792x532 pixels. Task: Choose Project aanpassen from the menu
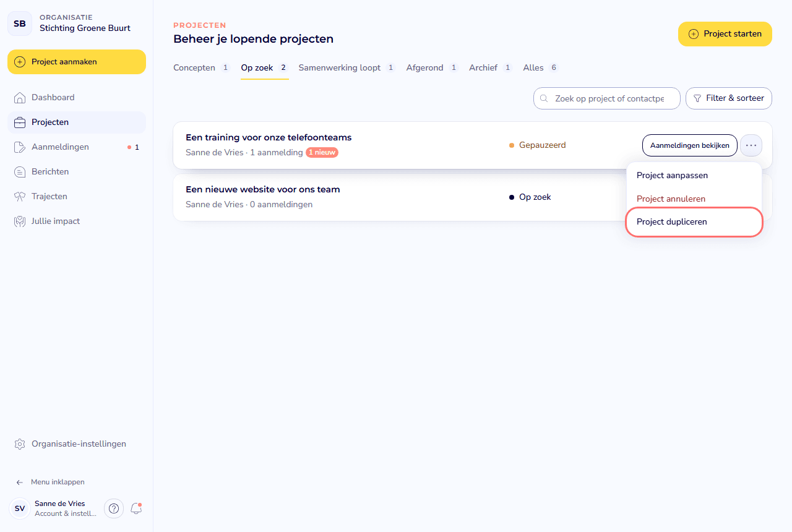point(694,176)
